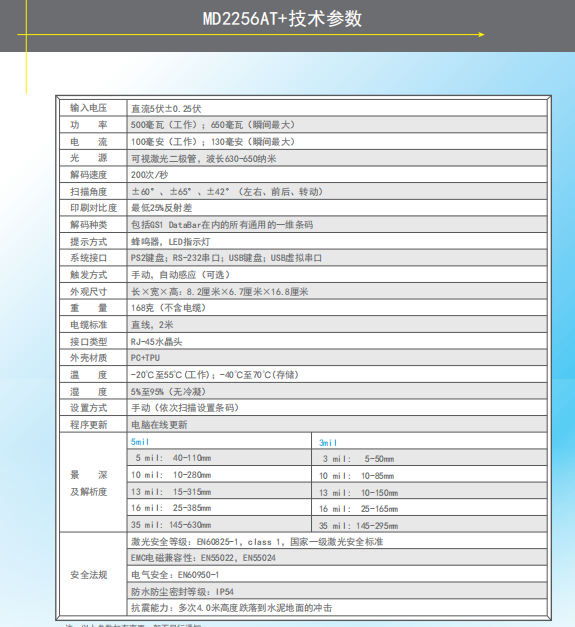575x627 pixels.
Task: Click the 触发方式 row label
Action: pyautogui.click(x=89, y=275)
